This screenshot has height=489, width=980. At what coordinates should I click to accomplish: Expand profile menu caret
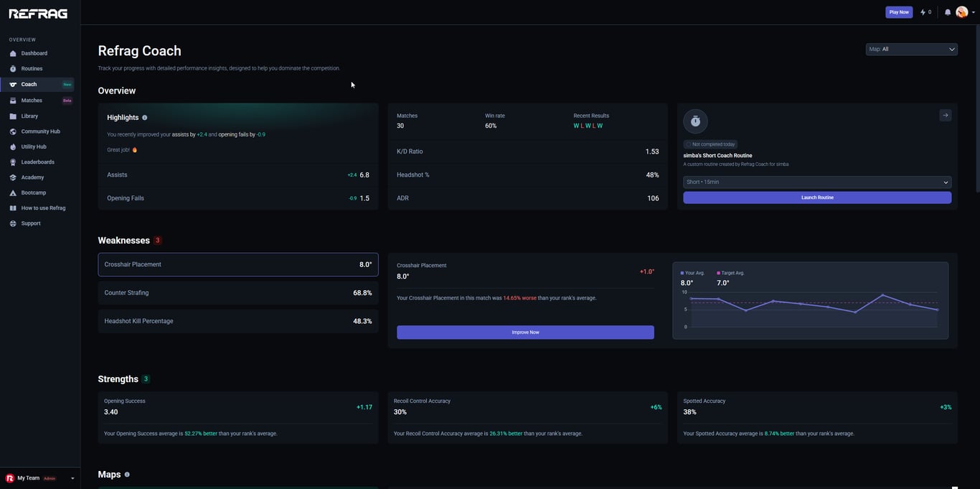pyautogui.click(x=974, y=12)
